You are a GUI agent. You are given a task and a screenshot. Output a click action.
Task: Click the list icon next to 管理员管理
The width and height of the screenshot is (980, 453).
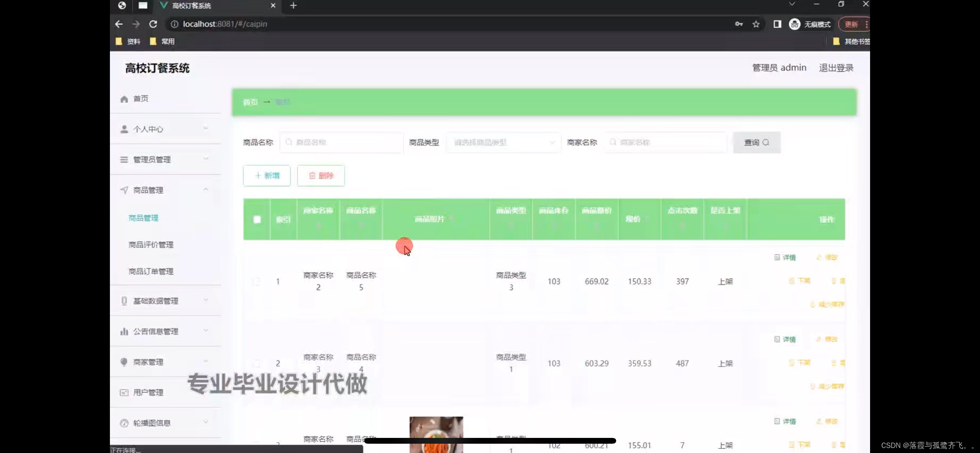click(124, 160)
